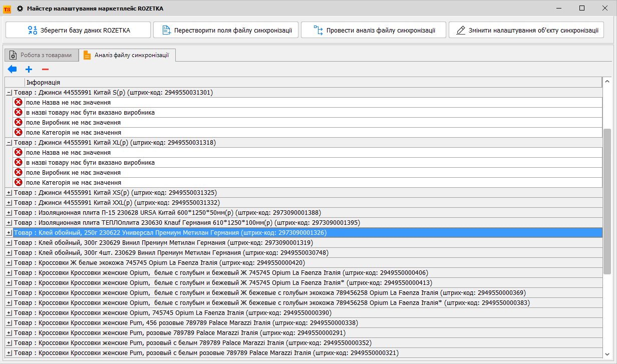Viewport: 617px width, 364px height.
Task: Click the red minus collapse-all icon
Action: pyautogui.click(x=45, y=70)
